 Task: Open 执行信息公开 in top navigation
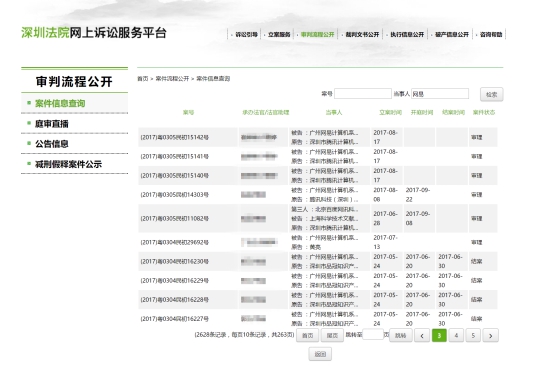click(x=407, y=34)
